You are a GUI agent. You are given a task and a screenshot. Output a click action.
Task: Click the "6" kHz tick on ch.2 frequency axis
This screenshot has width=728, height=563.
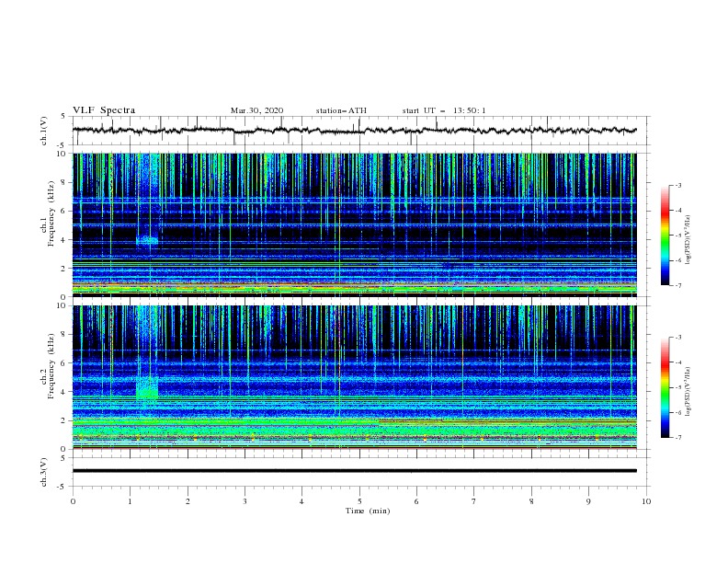coord(64,362)
